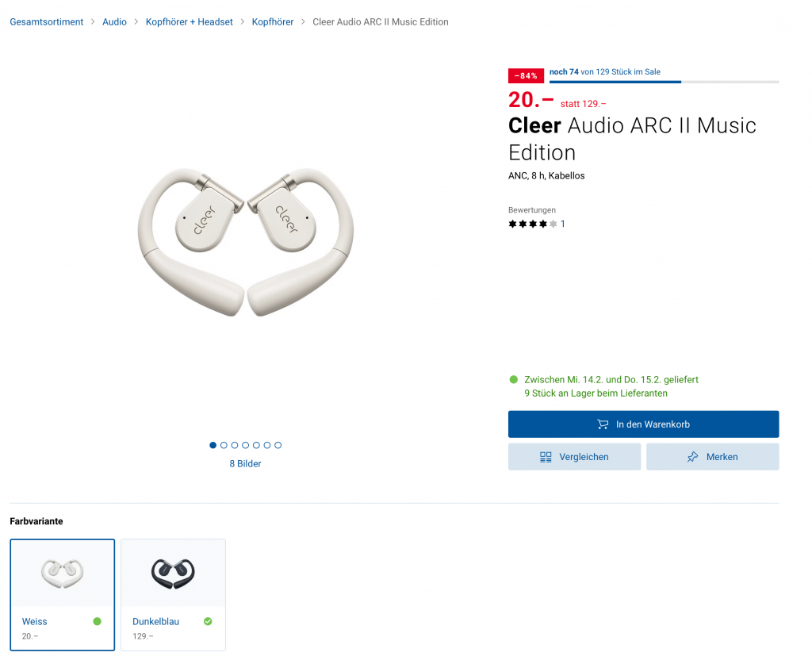Select the fourth image carousel dot

click(246, 445)
